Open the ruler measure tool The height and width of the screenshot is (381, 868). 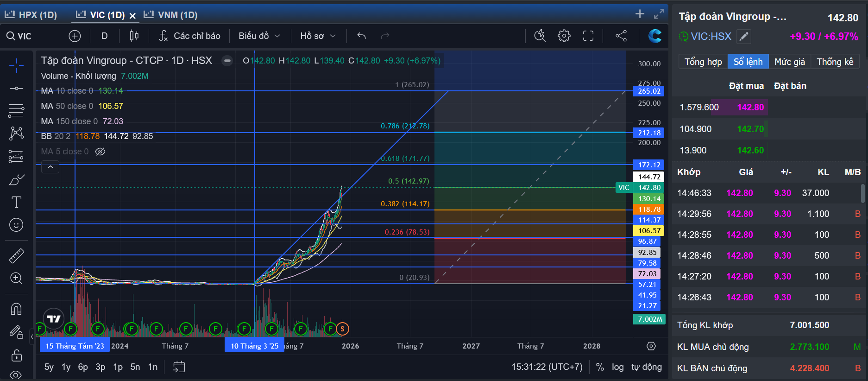click(16, 256)
